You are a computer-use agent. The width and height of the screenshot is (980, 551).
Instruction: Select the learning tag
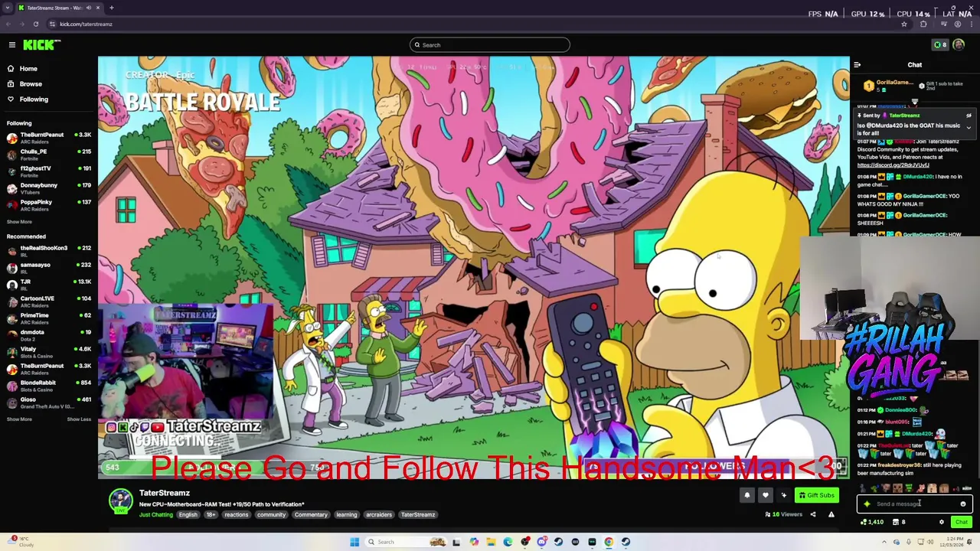(346, 515)
